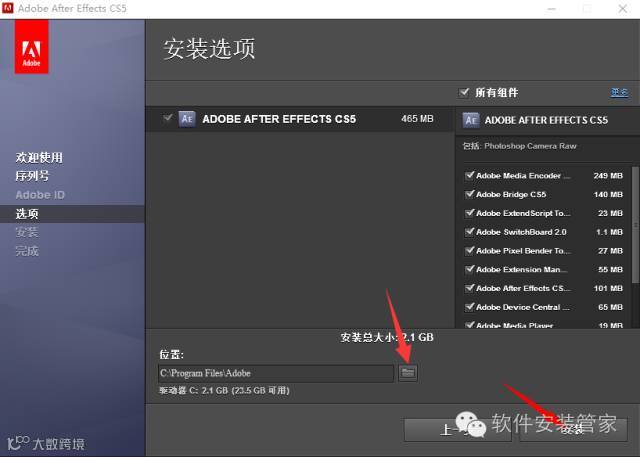The width and height of the screenshot is (640, 457).
Task: Toggle the 所有组件 (all components) checkbox
Action: click(x=464, y=92)
